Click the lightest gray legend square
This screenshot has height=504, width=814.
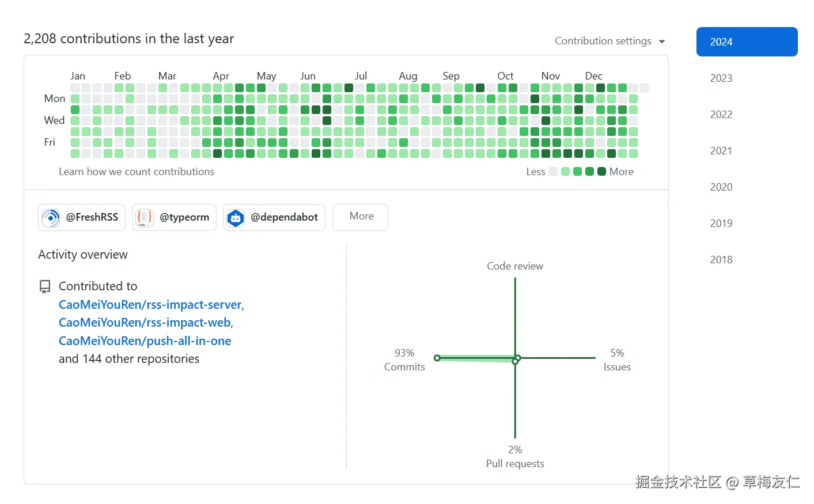[554, 171]
